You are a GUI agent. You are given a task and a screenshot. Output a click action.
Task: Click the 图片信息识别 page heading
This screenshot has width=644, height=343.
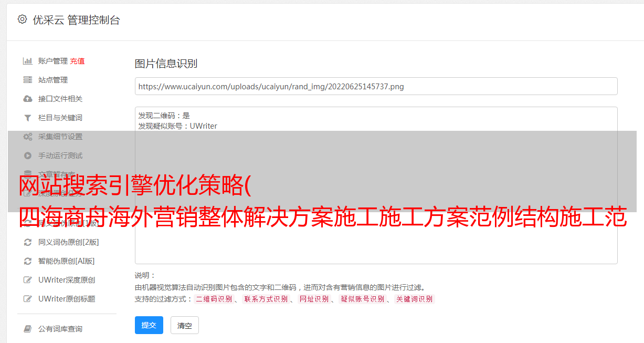(x=166, y=64)
